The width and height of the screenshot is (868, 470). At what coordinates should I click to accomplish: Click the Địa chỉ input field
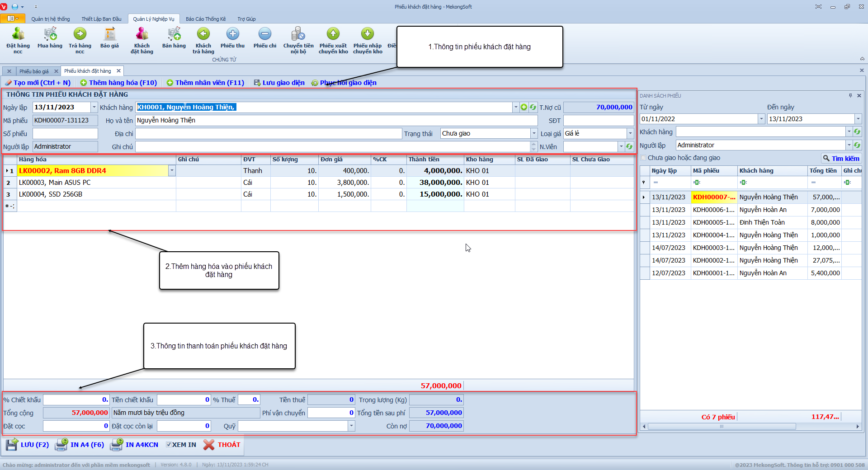(x=269, y=134)
